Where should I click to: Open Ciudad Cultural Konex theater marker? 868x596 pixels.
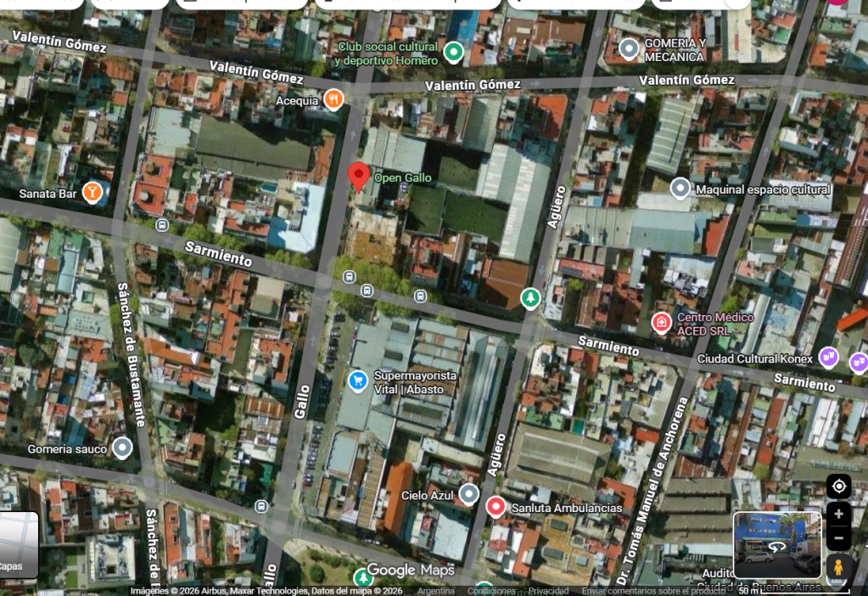click(x=827, y=357)
